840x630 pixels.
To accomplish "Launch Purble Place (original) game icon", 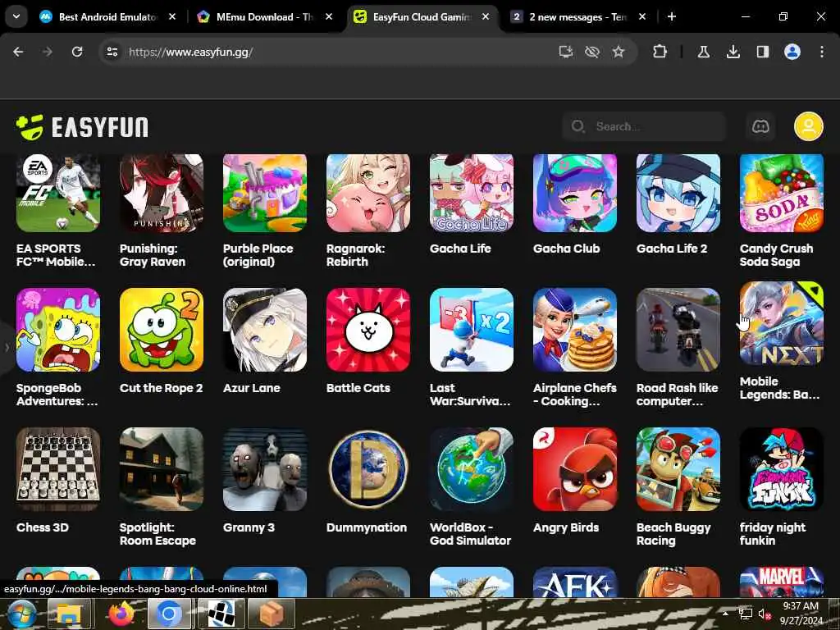I will [265, 193].
